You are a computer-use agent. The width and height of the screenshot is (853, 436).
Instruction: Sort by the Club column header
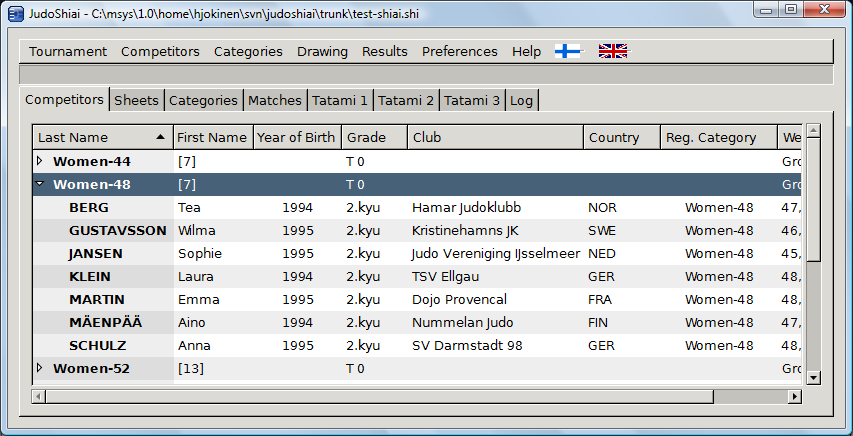(x=494, y=137)
